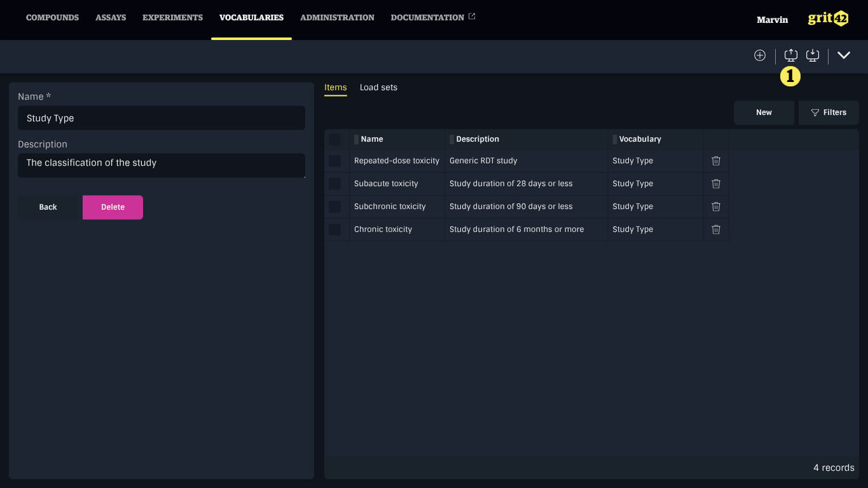Image resolution: width=868 pixels, height=488 pixels.
Task: Open the Experiments menu
Action: (x=172, y=18)
